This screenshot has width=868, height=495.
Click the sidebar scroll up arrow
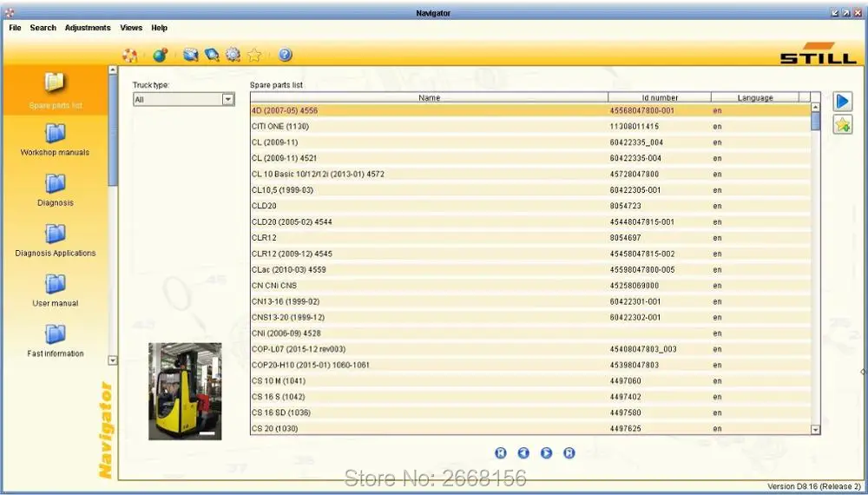pos(113,69)
